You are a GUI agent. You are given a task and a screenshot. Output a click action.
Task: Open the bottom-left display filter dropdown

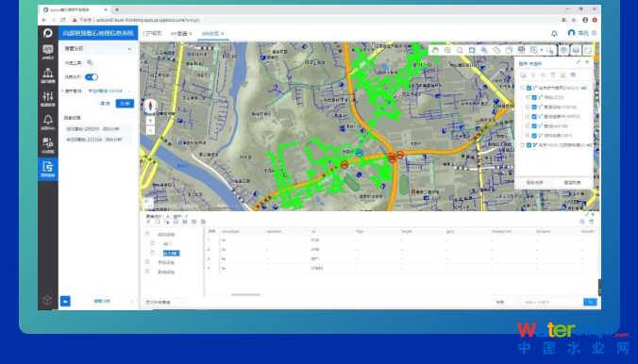point(164,302)
